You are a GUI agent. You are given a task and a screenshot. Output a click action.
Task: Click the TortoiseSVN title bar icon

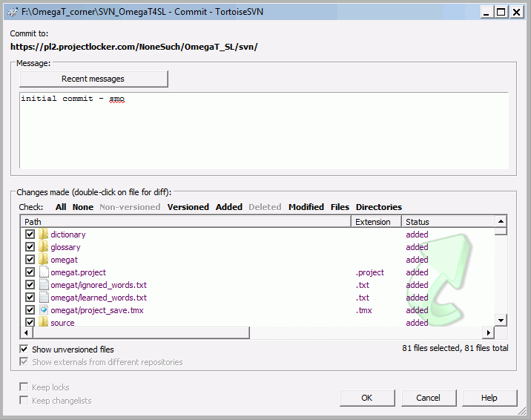(x=12, y=12)
